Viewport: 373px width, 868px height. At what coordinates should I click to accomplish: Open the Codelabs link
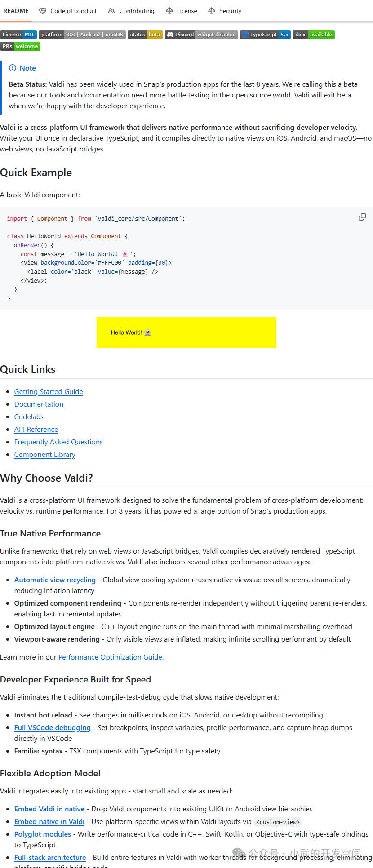pyautogui.click(x=29, y=417)
